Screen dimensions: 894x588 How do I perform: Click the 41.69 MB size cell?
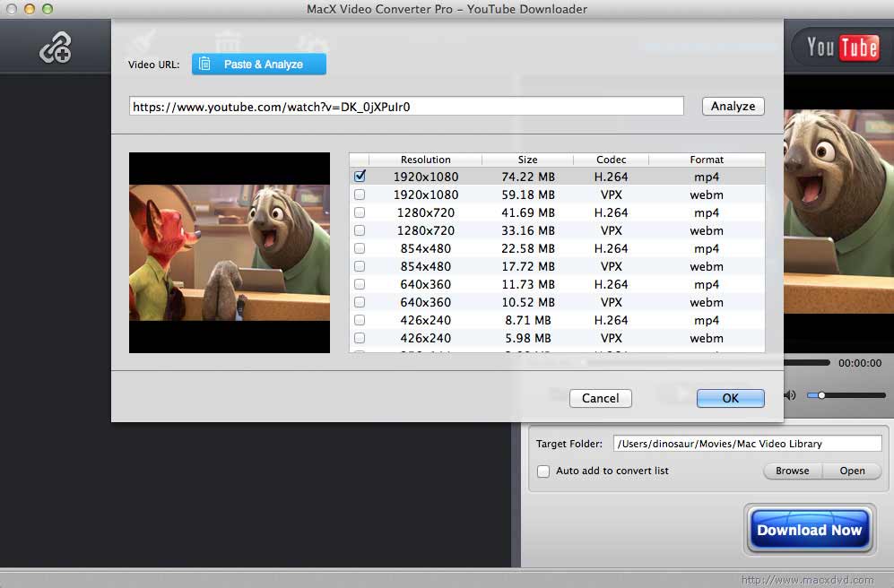[528, 212]
